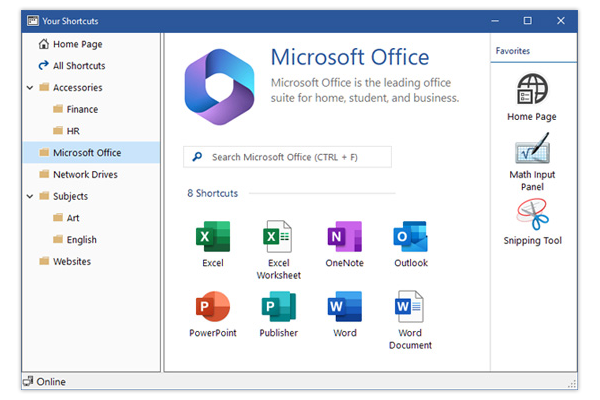This screenshot has width=600, height=400.
Task: Maximize the Your Shortcuts window
Action: 528,21
